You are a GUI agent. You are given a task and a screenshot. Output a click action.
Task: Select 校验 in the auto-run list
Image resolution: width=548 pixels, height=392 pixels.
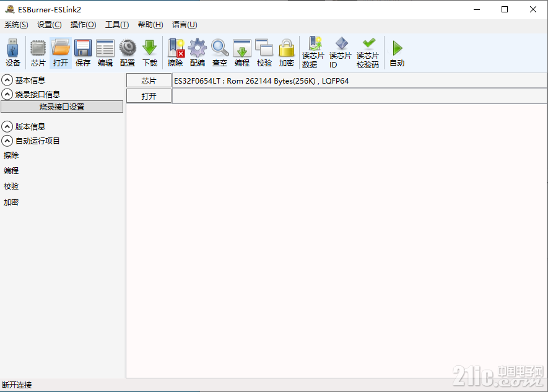11,186
